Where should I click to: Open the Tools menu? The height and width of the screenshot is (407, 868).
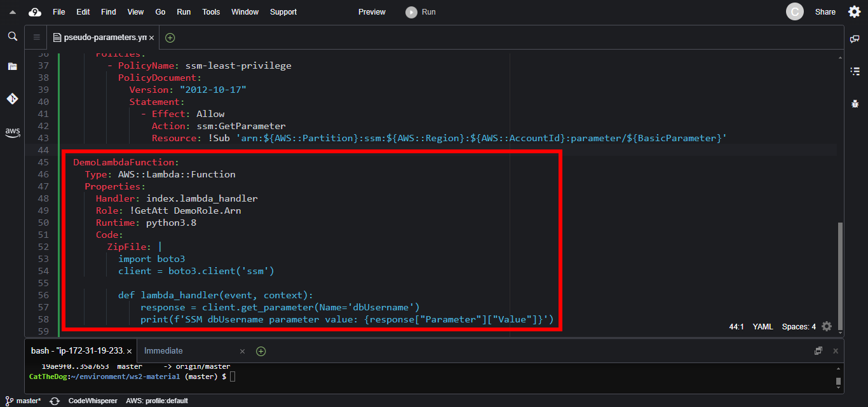[x=211, y=12]
